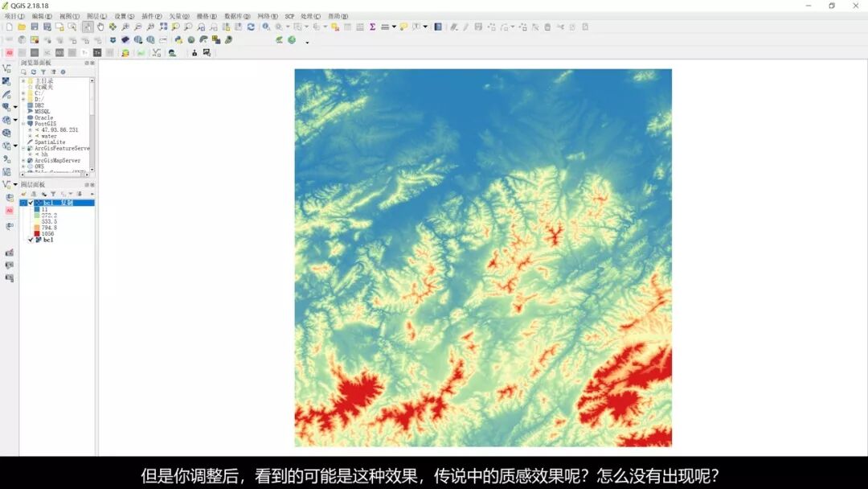Select SpatiaLite entry in browser tree
Screen dimensions: 868x489
[50, 142]
